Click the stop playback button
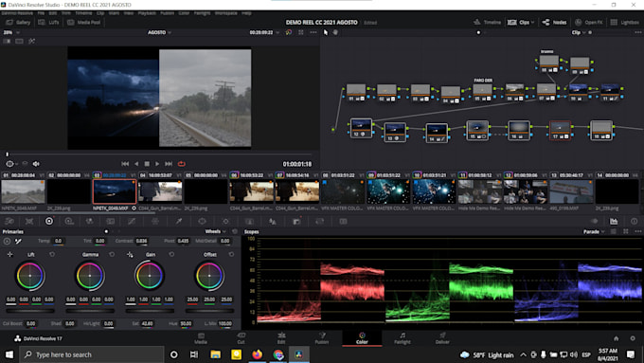 (147, 164)
